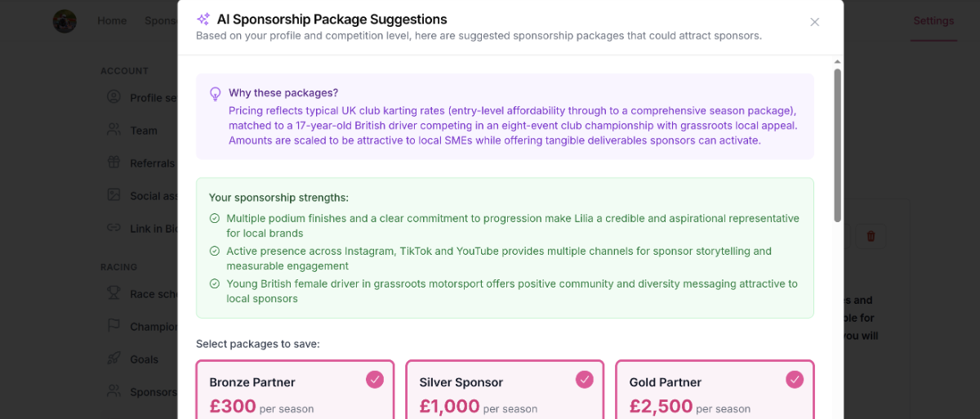Viewport: 980px width, 419px height.
Task: Click the Race schedule trophy icon
Action: 114,293
